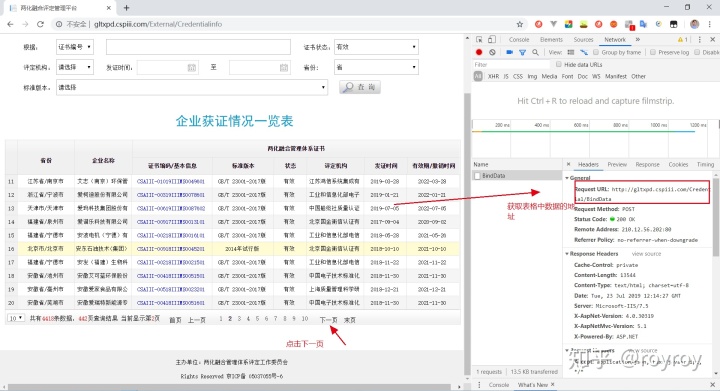Select the All request type filter
Image resolution: width=720 pixels, height=391 pixels.
point(478,76)
